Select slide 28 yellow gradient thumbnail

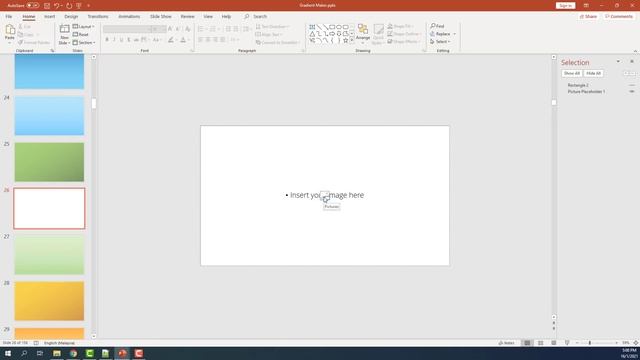click(49, 301)
